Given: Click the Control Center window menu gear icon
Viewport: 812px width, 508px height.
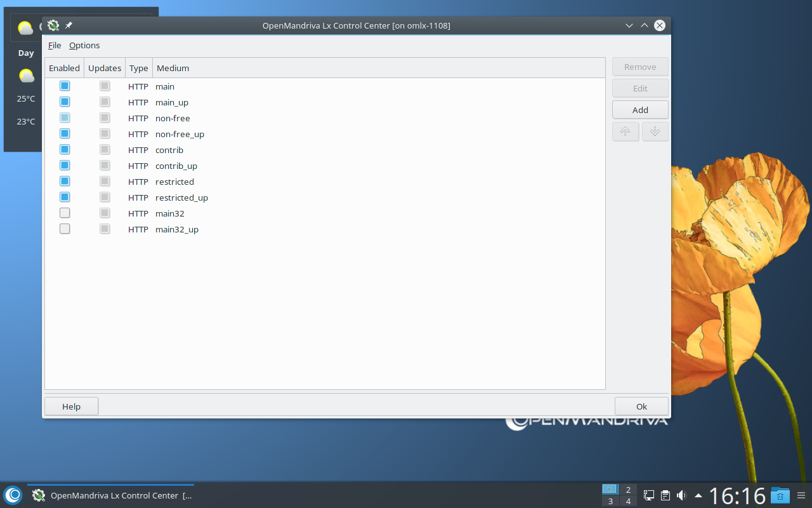Looking at the screenshot, I should pos(53,25).
